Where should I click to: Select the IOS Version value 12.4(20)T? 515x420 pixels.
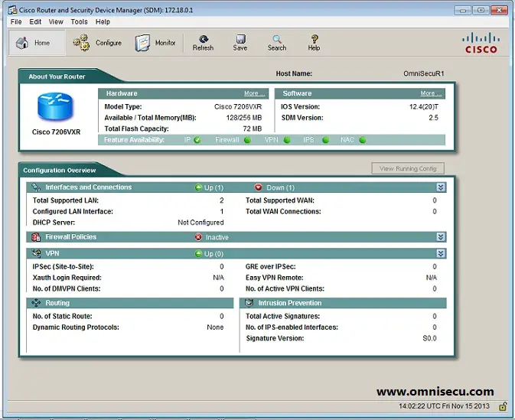coord(424,107)
